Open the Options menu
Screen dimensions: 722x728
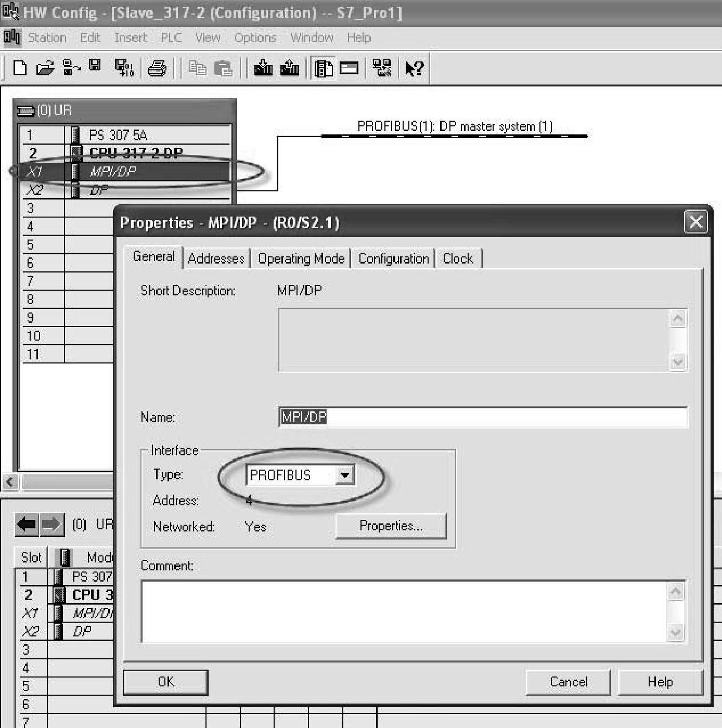[255, 37]
